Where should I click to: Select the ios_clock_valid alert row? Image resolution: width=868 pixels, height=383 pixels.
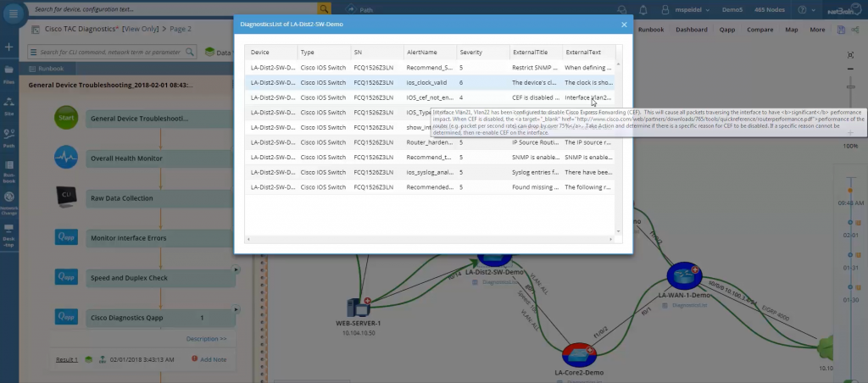click(431, 82)
